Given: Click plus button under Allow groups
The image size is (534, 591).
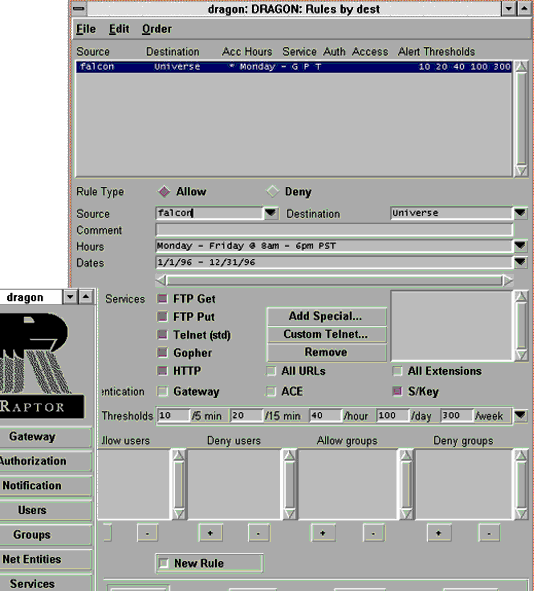Looking at the screenshot, I should [x=322, y=533].
